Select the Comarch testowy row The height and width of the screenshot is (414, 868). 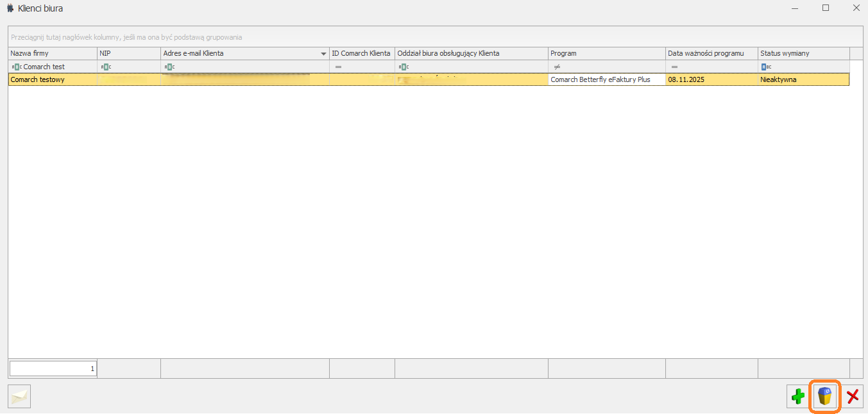429,79
